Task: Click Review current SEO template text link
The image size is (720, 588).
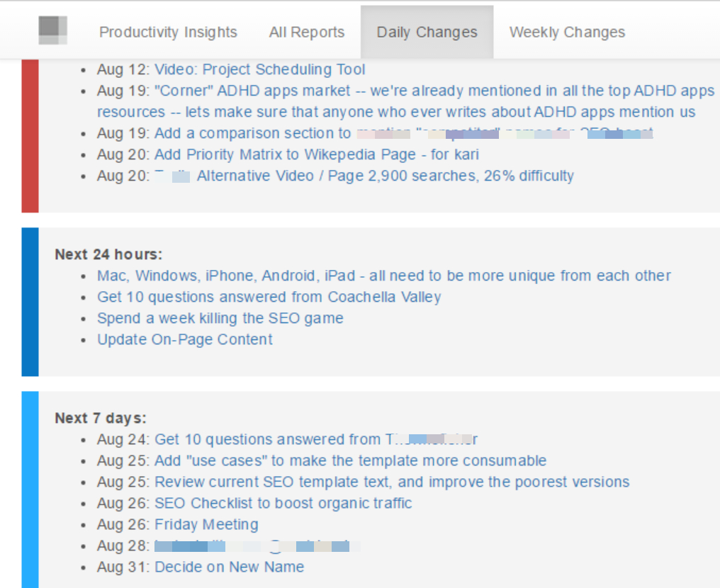Action: pyautogui.click(x=392, y=482)
